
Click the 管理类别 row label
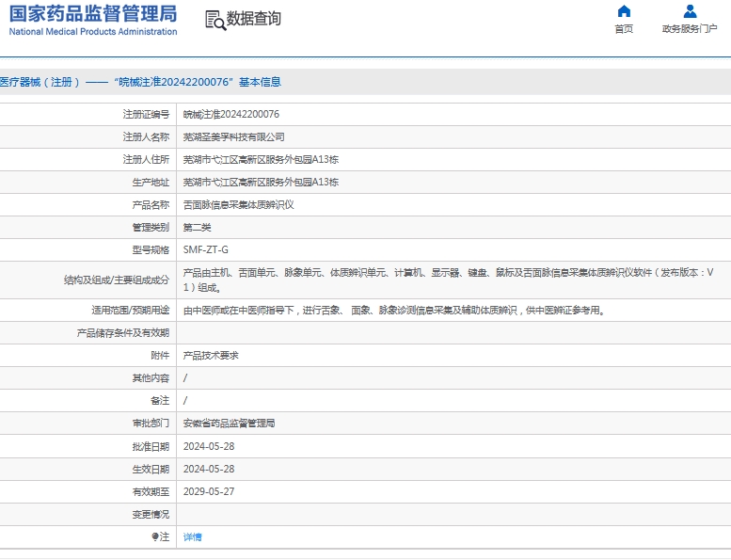pos(151,228)
